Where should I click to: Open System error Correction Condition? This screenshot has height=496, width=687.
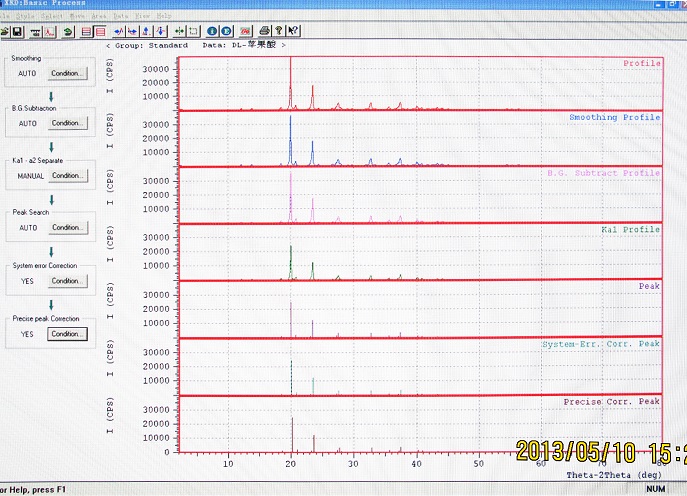(x=67, y=281)
